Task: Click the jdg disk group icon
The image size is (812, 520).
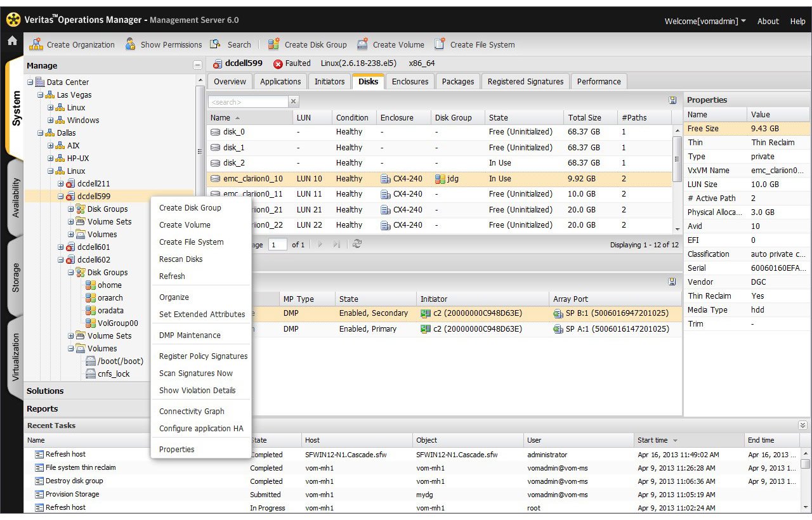Action: click(x=440, y=179)
